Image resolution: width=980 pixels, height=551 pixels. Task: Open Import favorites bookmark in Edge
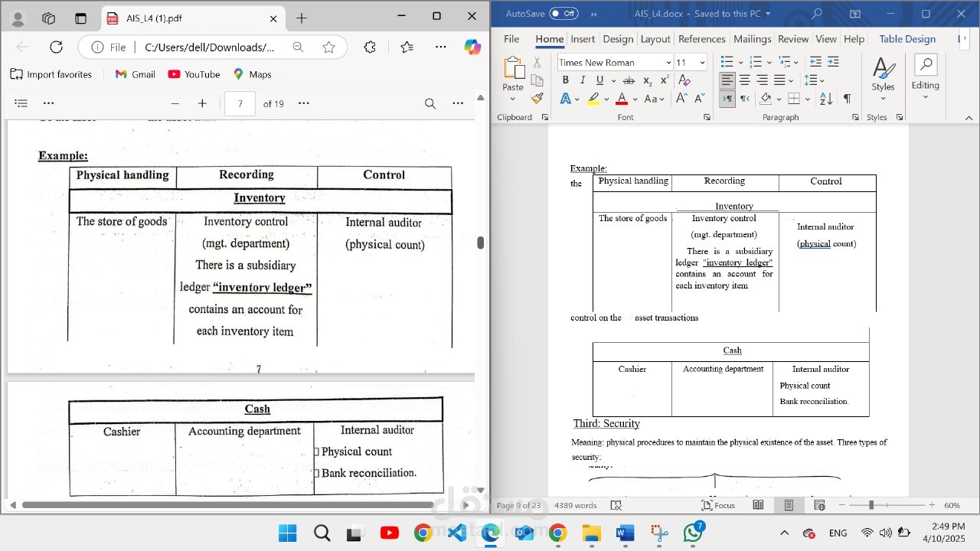(51, 74)
